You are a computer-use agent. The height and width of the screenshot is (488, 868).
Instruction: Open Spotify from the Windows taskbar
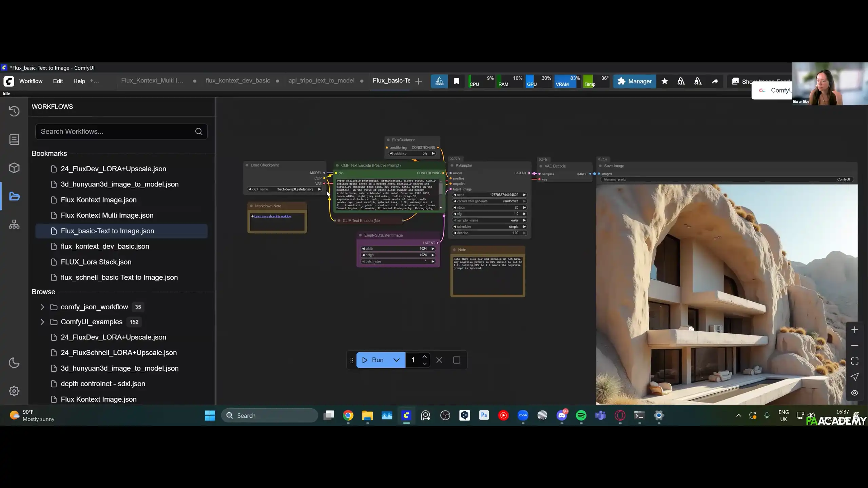pyautogui.click(x=581, y=415)
